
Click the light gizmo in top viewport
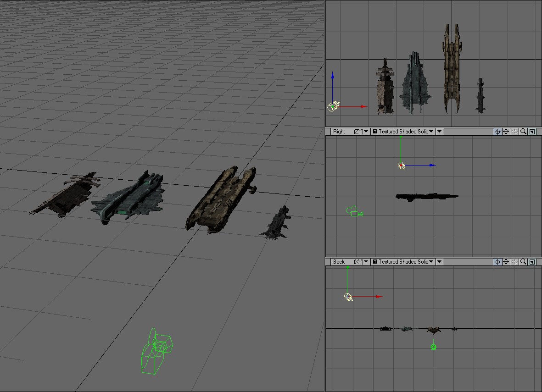pos(333,106)
